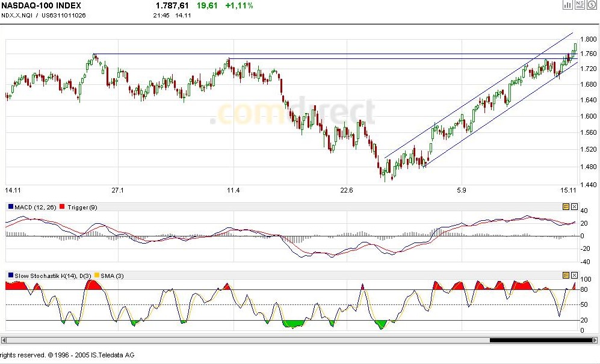Open the news (N) icon at top right

tap(580, 5)
